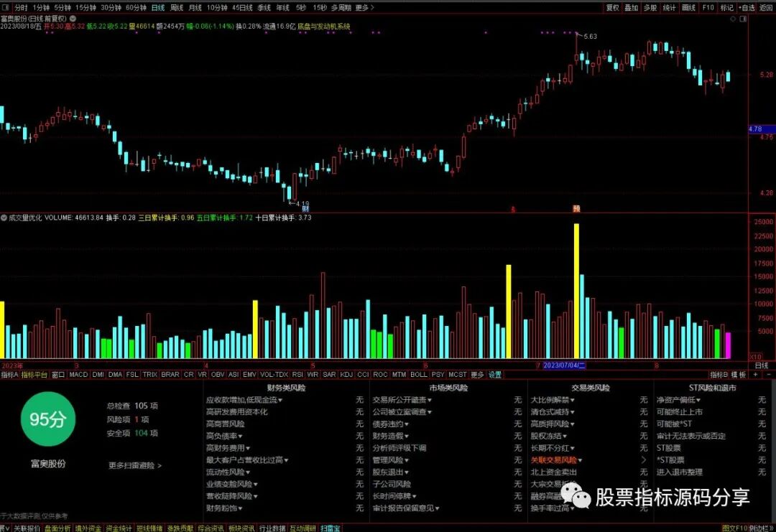
Task: Click the 窗口 button in indicator bar
Action: [x=58, y=375]
